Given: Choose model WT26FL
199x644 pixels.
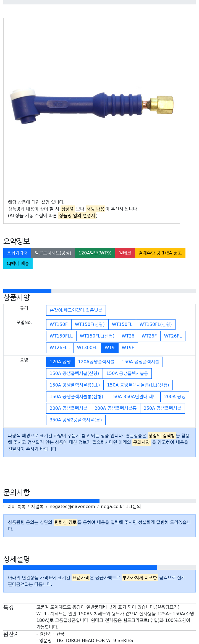Looking at the screenshot, I should [173, 336].
